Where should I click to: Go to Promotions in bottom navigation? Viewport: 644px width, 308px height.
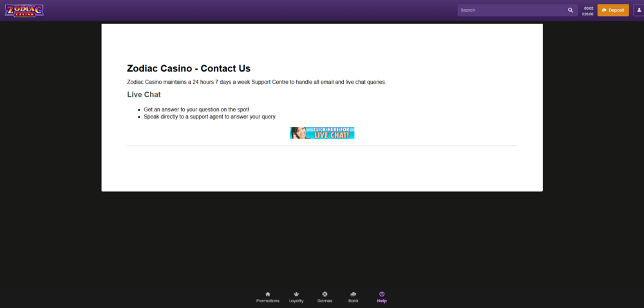[268, 297]
